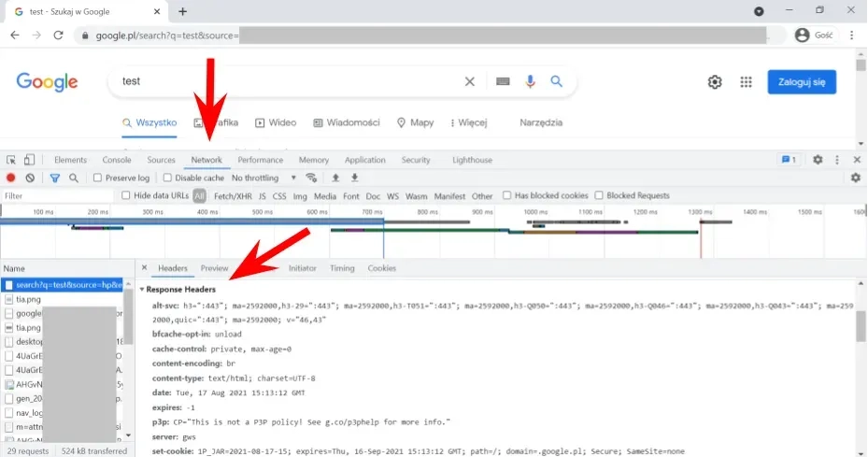Screen dimensions: 868x457
Task: Open the Sources panel tab
Action: (x=161, y=160)
